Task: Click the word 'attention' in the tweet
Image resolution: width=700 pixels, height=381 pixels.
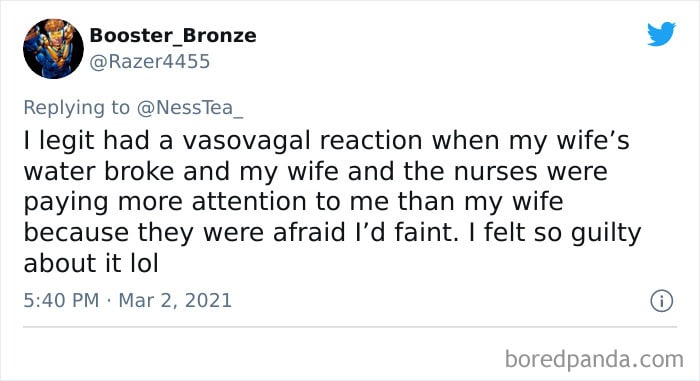Action: click(250, 202)
